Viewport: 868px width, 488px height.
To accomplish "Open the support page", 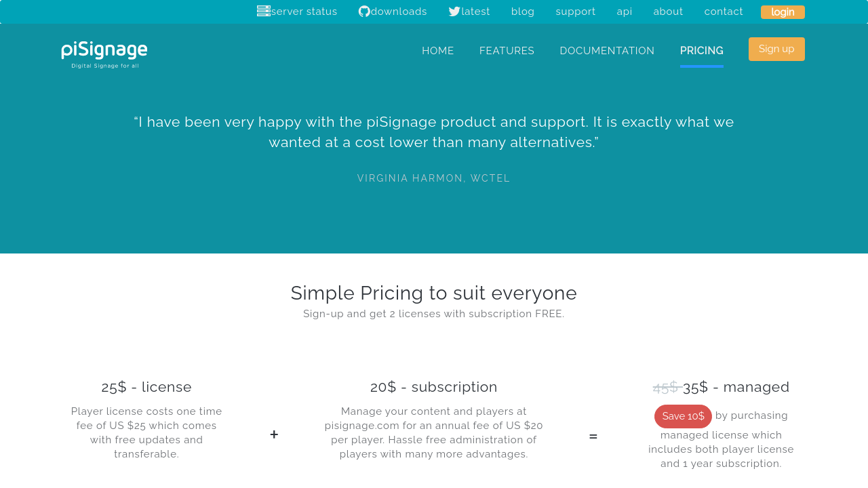I will [576, 12].
